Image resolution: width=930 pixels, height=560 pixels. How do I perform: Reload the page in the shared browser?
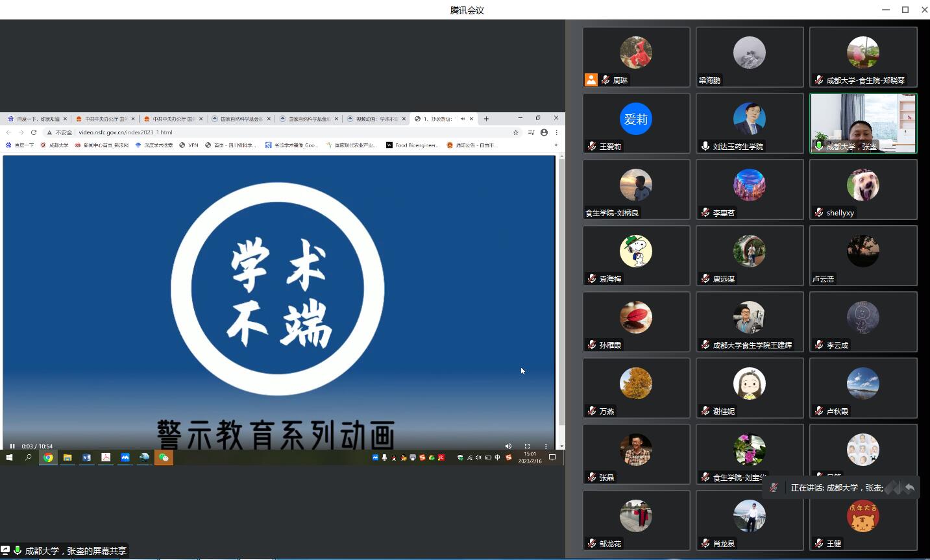point(34,132)
